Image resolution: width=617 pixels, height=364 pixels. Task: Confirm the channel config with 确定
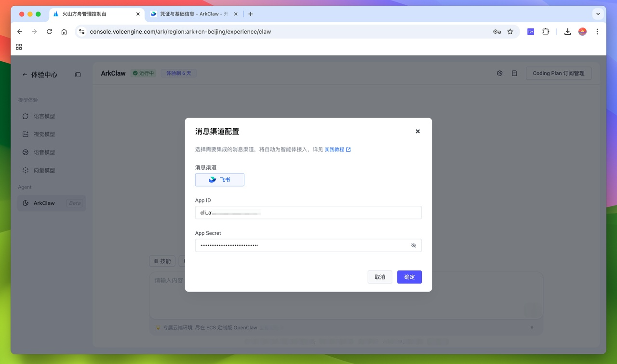[x=409, y=277]
